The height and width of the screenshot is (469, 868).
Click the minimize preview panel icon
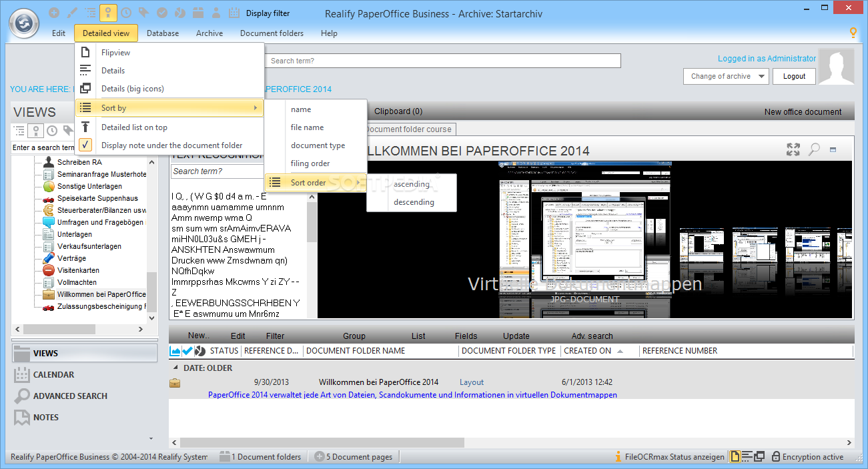(833, 149)
